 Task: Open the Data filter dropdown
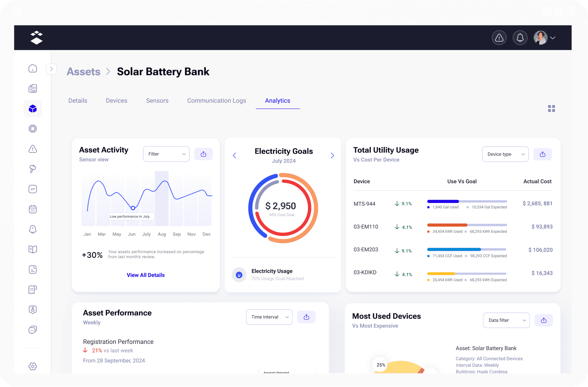tap(506, 320)
